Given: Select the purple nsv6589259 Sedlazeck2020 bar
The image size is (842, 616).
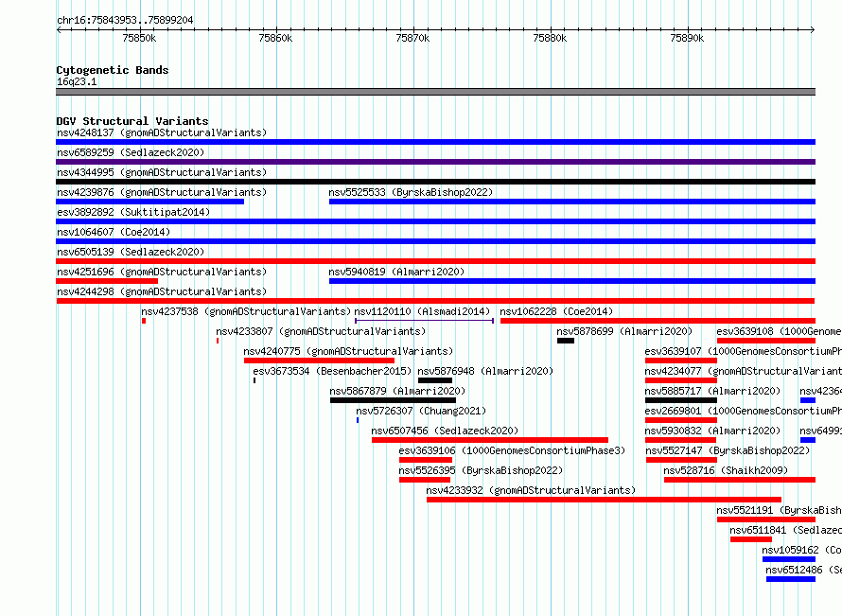Looking at the screenshot, I should click(435, 162).
